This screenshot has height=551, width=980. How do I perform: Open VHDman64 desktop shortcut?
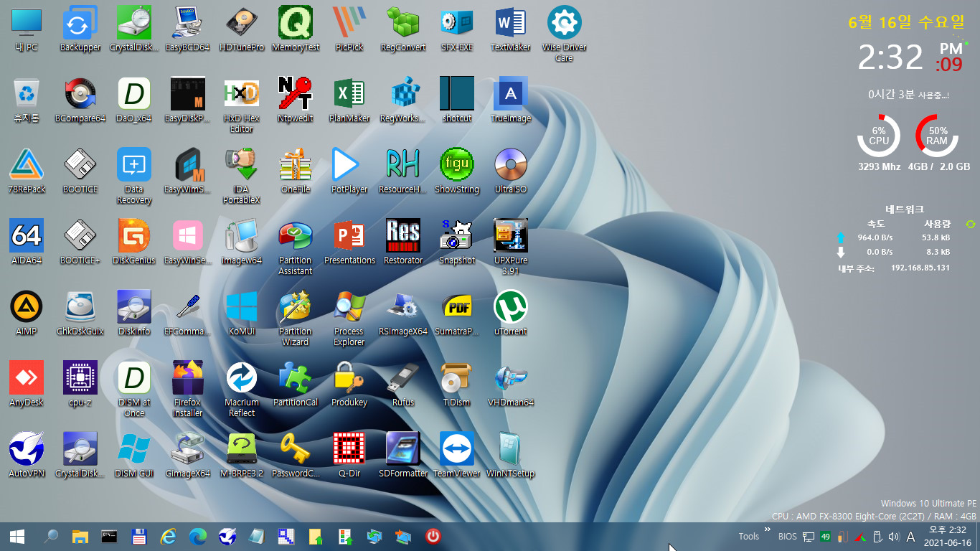coord(511,385)
